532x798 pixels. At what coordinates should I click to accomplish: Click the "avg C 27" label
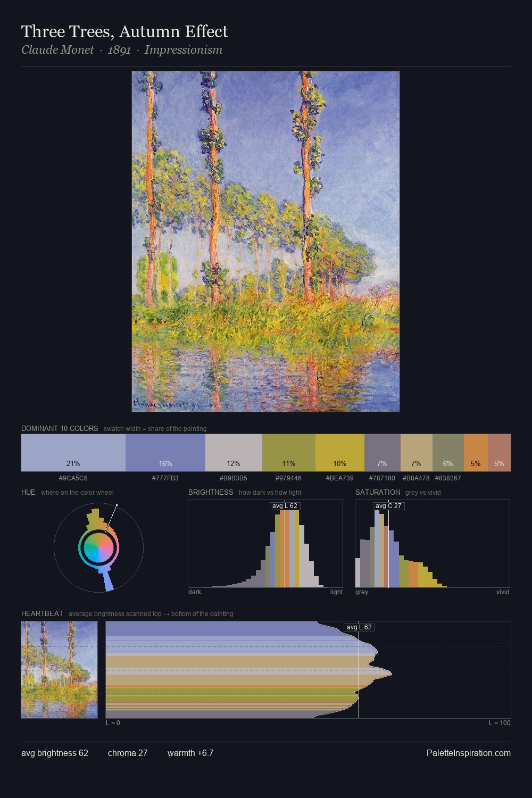(389, 506)
